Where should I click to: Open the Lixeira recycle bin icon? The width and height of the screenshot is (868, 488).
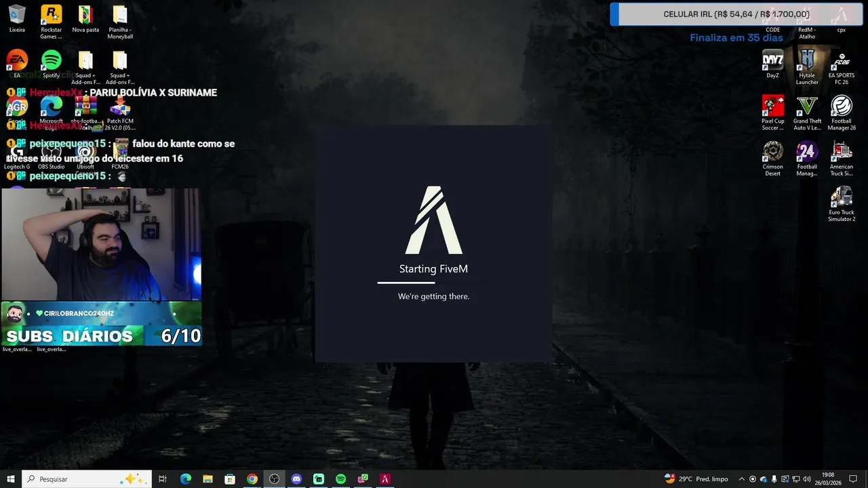(17, 19)
